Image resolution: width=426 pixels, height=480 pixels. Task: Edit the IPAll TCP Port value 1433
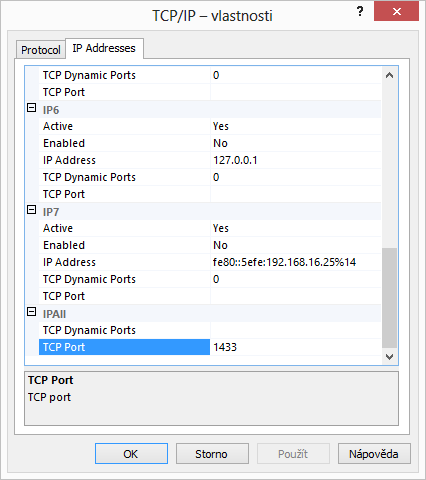[295, 347]
